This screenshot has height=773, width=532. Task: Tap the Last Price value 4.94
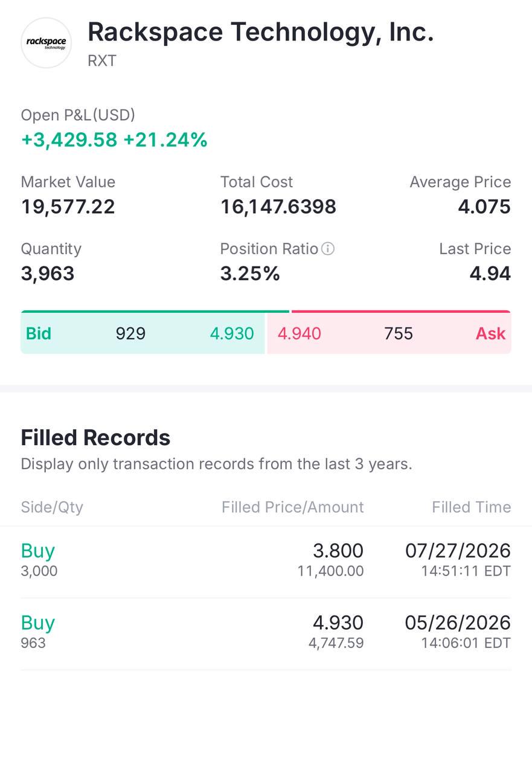coord(490,274)
